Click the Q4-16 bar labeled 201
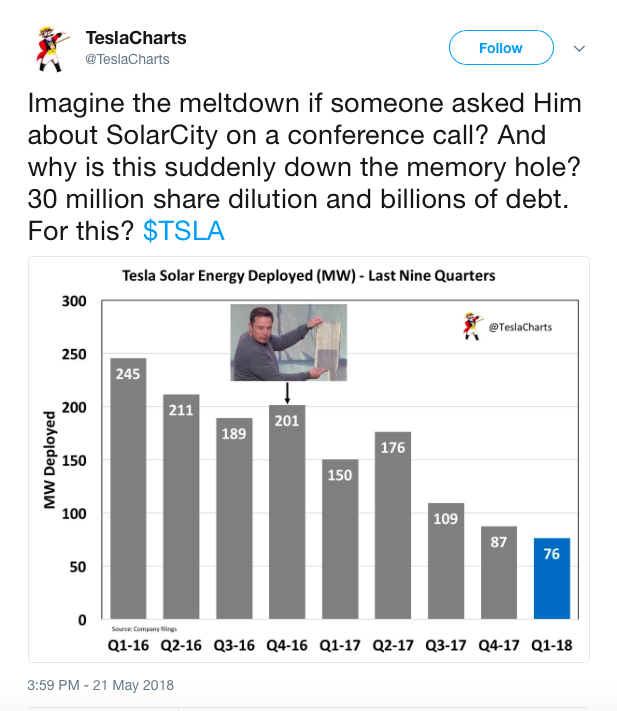Image resolution: width=617 pixels, height=711 pixels. pyautogui.click(x=288, y=512)
